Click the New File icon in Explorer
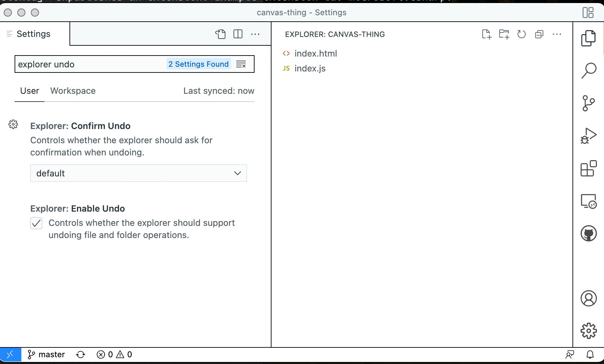 click(486, 34)
